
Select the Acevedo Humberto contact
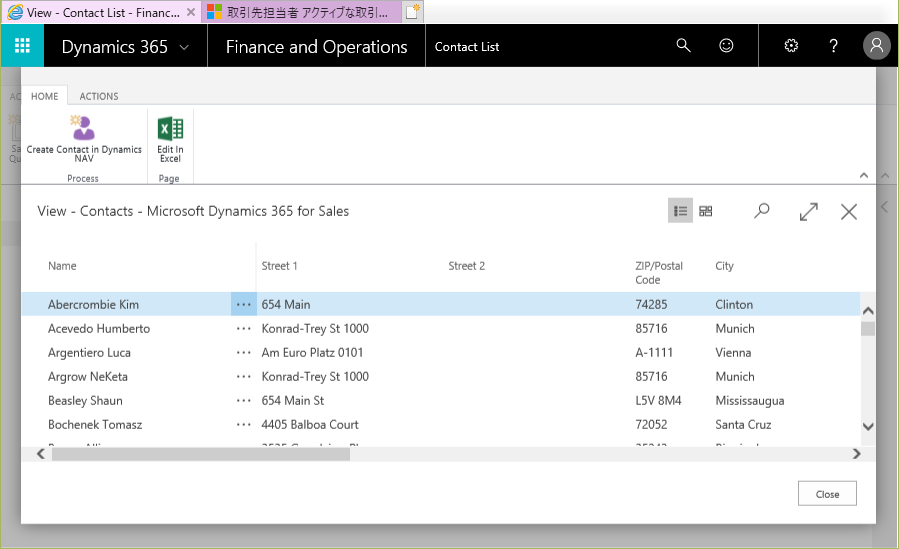(99, 328)
